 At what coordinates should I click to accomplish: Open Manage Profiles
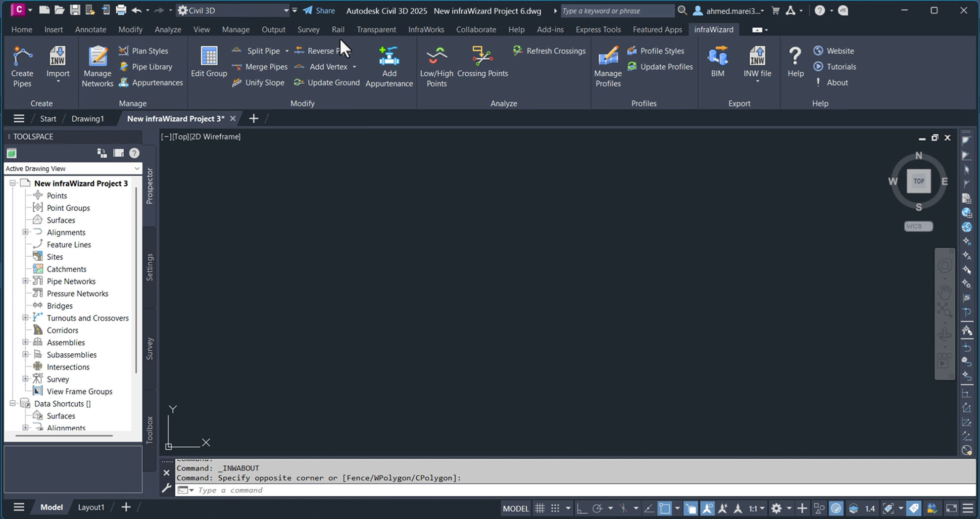[608, 67]
